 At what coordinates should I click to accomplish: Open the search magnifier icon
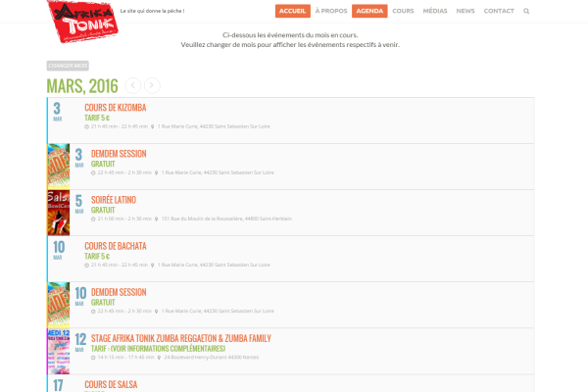point(526,11)
